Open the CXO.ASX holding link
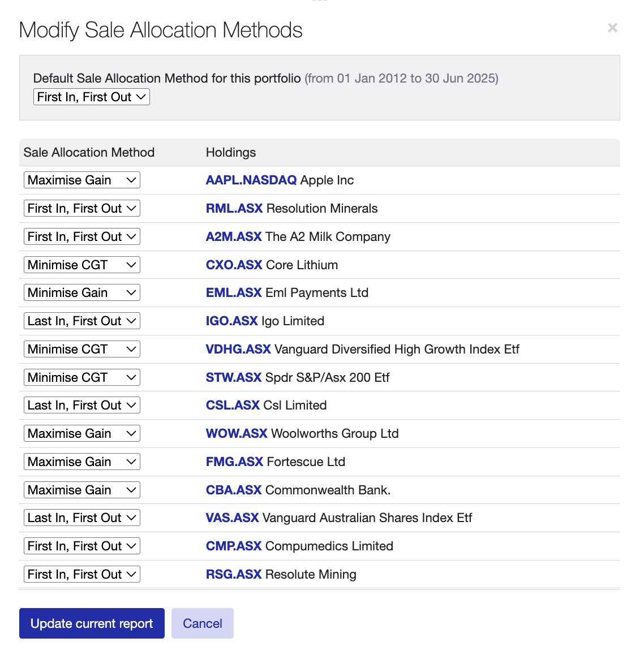Image resolution: width=644 pixels, height=655 pixels. (x=234, y=265)
